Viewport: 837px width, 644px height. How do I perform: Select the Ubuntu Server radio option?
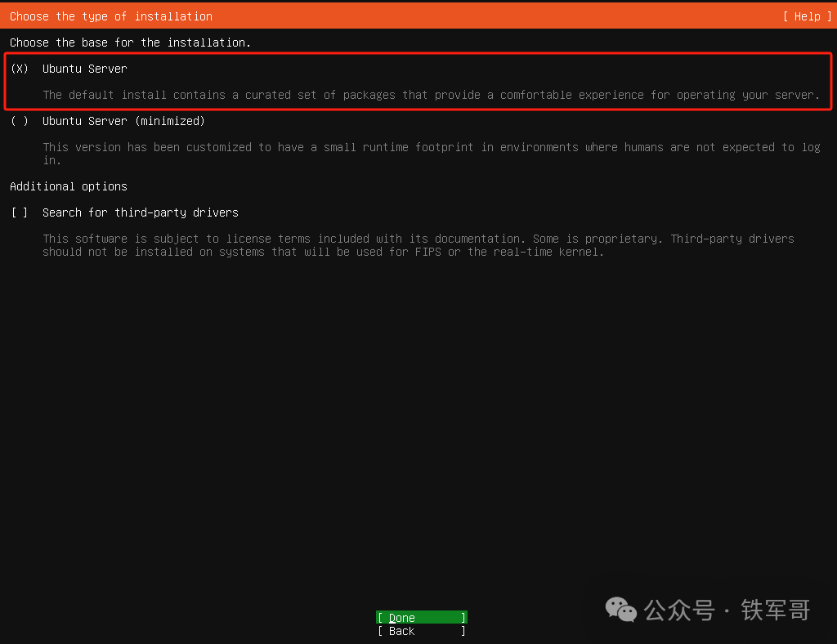(20, 69)
